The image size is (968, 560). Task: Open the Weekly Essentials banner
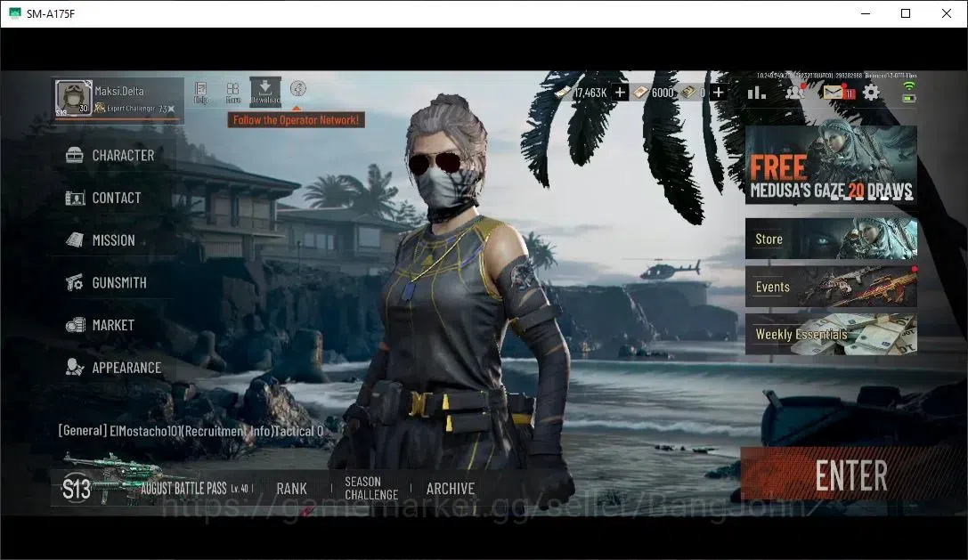pyautogui.click(x=831, y=334)
